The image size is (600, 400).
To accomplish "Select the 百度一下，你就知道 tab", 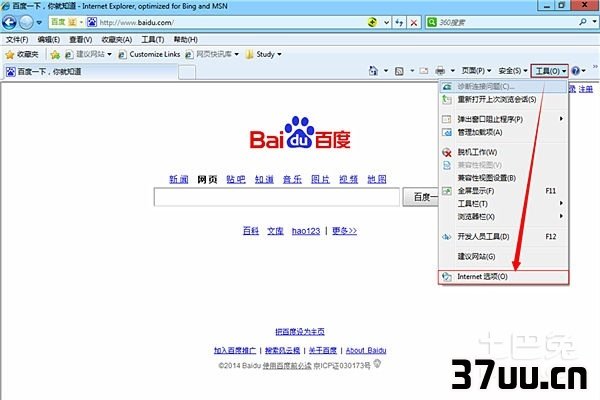I will click(91, 72).
